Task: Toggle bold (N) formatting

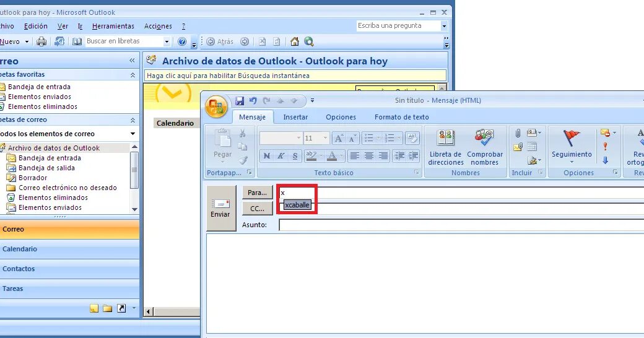Action: pyautogui.click(x=266, y=155)
